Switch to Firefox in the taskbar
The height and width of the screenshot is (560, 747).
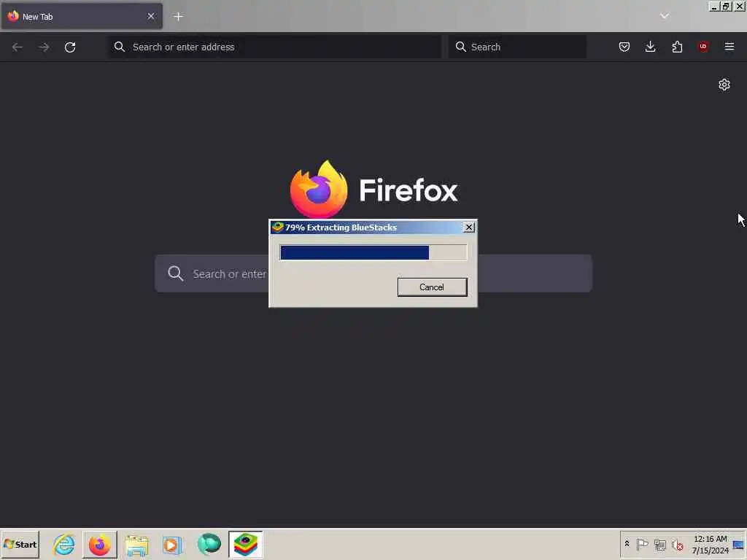(99, 544)
